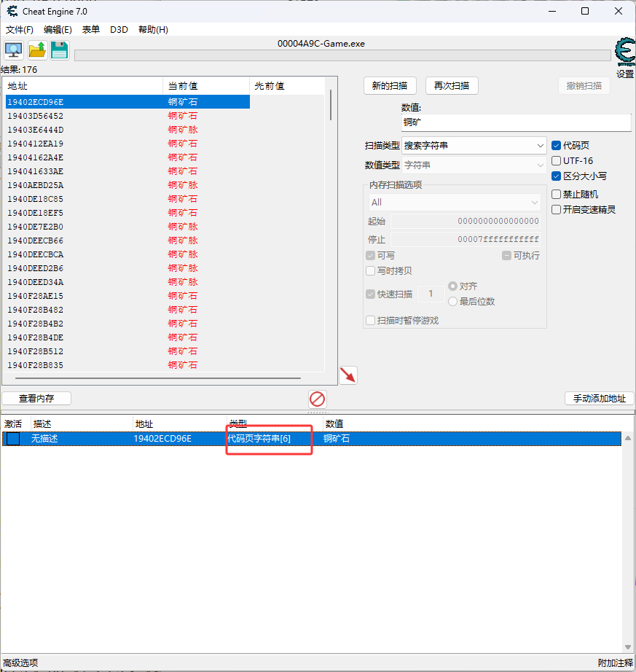Click 铜矿石 value in address table
Viewport: 636px width, 672px height.
coord(337,439)
